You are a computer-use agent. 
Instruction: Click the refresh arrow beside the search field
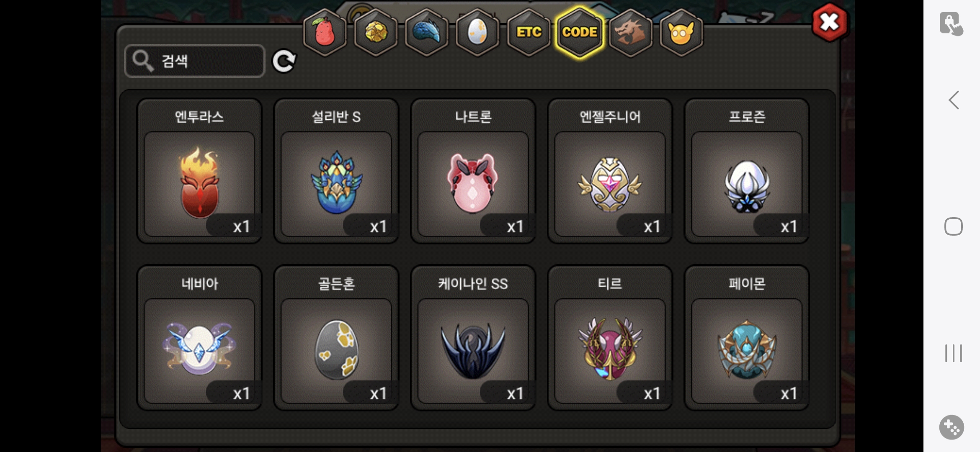[284, 62]
